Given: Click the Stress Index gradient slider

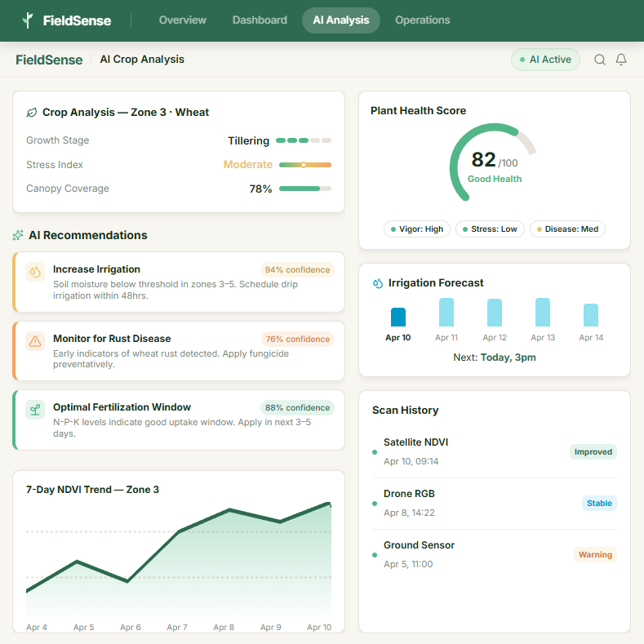Looking at the screenshot, I should (304, 165).
